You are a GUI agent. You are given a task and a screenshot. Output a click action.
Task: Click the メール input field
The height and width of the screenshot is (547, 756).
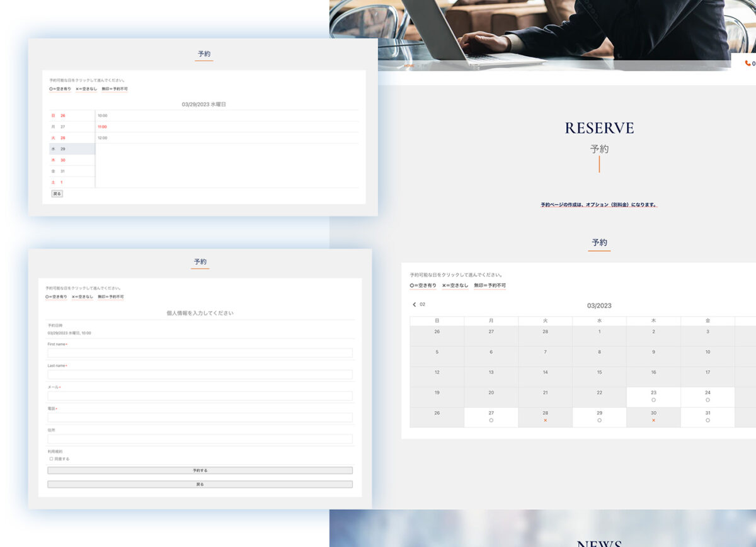tap(200, 396)
